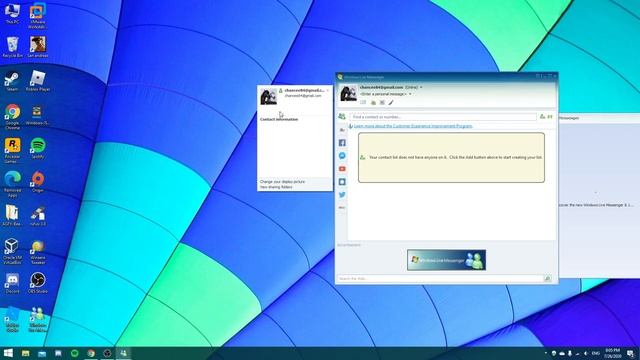
Task: Click the Windows Live Messenger advertisement banner
Action: tap(446, 260)
